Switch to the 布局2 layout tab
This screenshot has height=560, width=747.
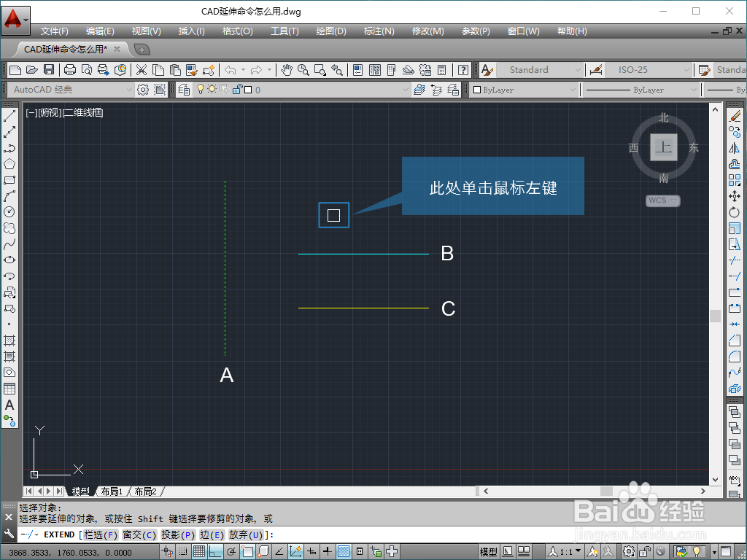[x=145, y=491]
